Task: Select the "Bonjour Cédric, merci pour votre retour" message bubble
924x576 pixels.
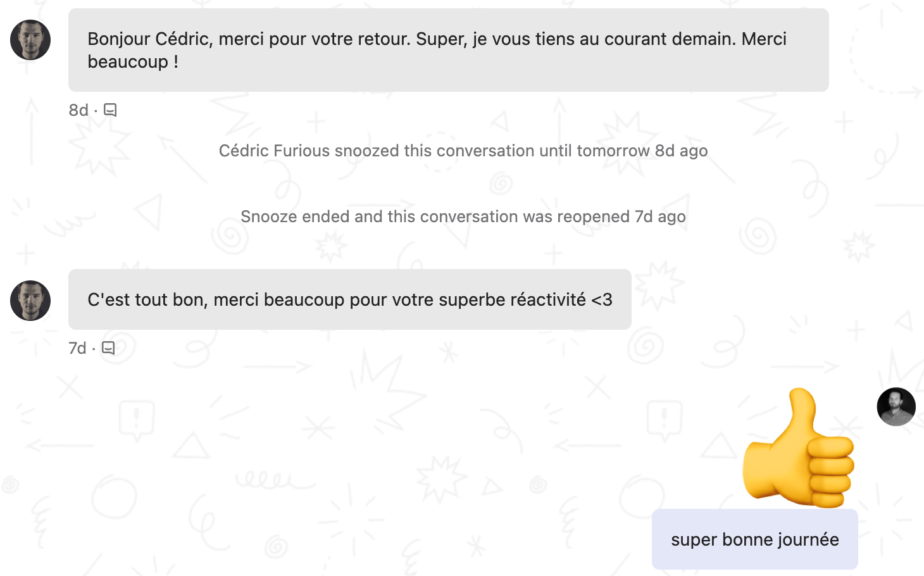Action: click(x=448, y=50)
